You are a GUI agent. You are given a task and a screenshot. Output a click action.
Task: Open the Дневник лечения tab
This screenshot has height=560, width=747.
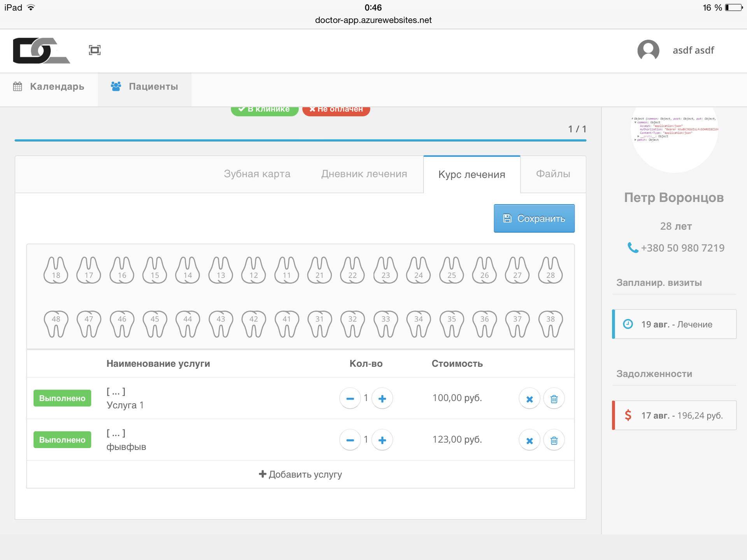(364, 174)
